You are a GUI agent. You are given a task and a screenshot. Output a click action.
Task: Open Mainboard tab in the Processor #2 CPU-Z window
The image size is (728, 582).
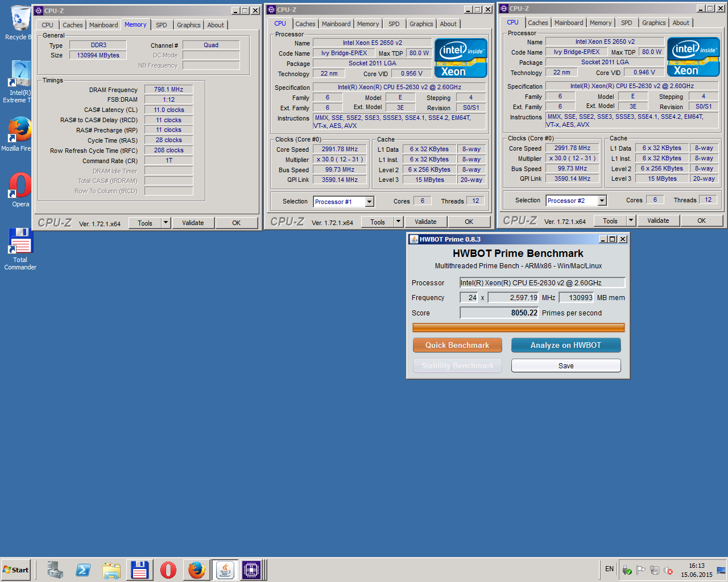click(x=569, y=23)
